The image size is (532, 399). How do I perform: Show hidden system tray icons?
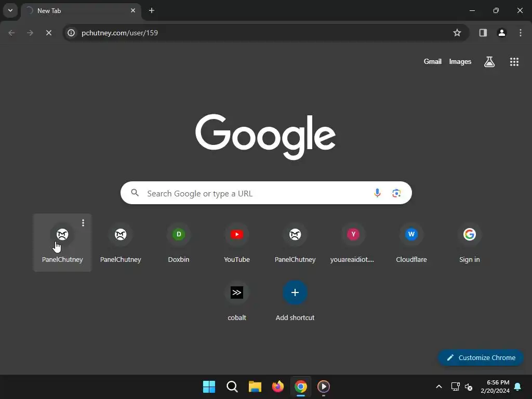coord(438,387)
